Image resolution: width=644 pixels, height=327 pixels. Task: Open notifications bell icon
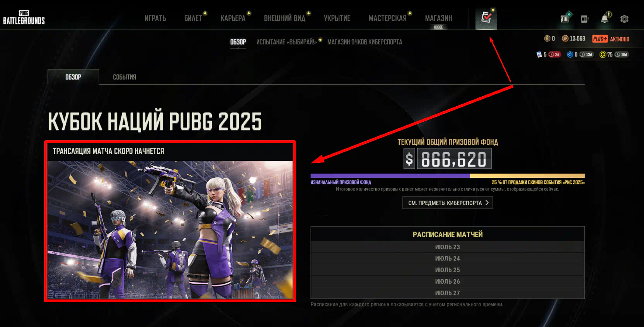pyautogui.click(x=605, y=18)
